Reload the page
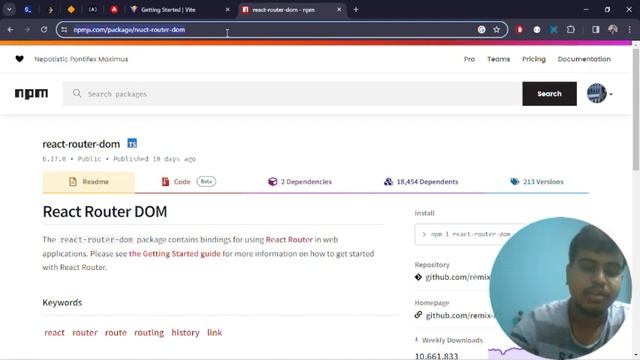Screen dimensions: 640x360 (x=44, y=29)
